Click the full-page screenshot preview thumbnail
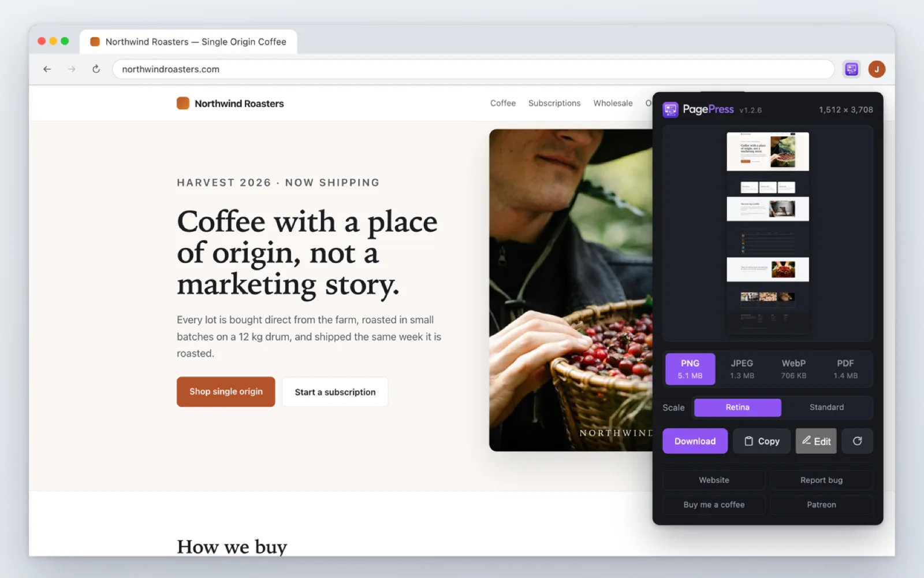 [x=767, y=234]
